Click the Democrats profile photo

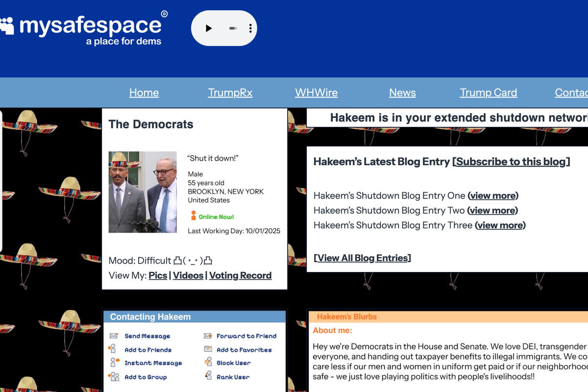tap(143, 191)
